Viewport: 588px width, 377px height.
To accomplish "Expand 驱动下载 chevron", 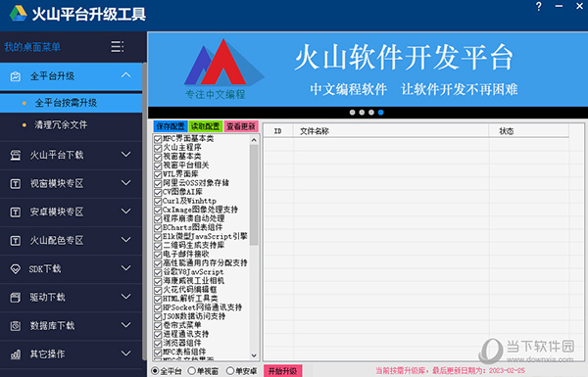I will pyautogui.click(x=126, y=297).
